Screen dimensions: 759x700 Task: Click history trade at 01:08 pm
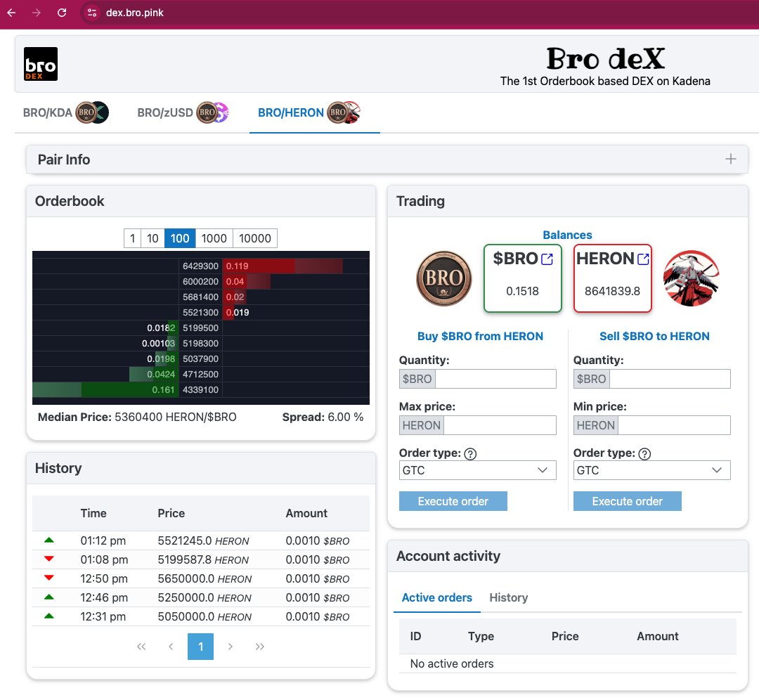click(x=201, y=559)
